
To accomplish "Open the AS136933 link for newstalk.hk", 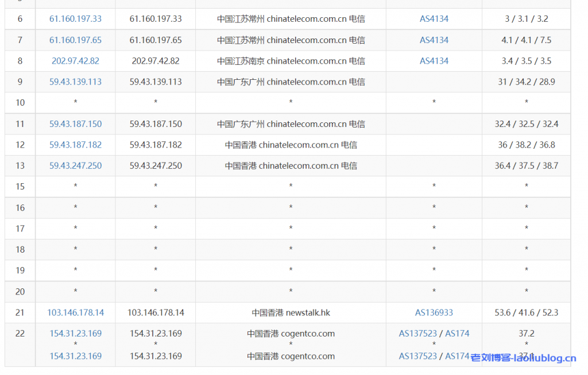I will (x=434, y=313).
